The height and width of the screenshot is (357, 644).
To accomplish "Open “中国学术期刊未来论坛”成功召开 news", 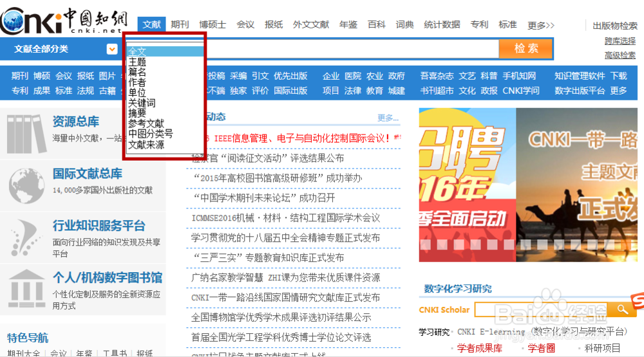I will point(263,197).
